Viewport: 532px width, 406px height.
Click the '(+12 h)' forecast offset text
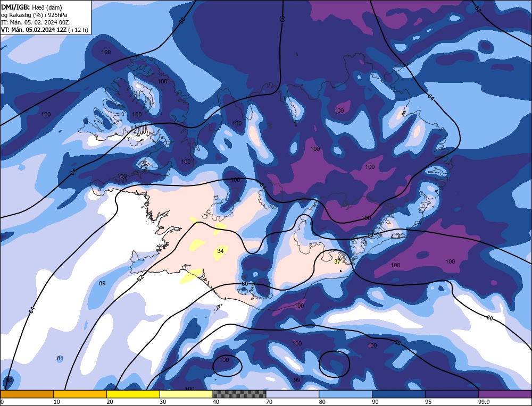78,30
